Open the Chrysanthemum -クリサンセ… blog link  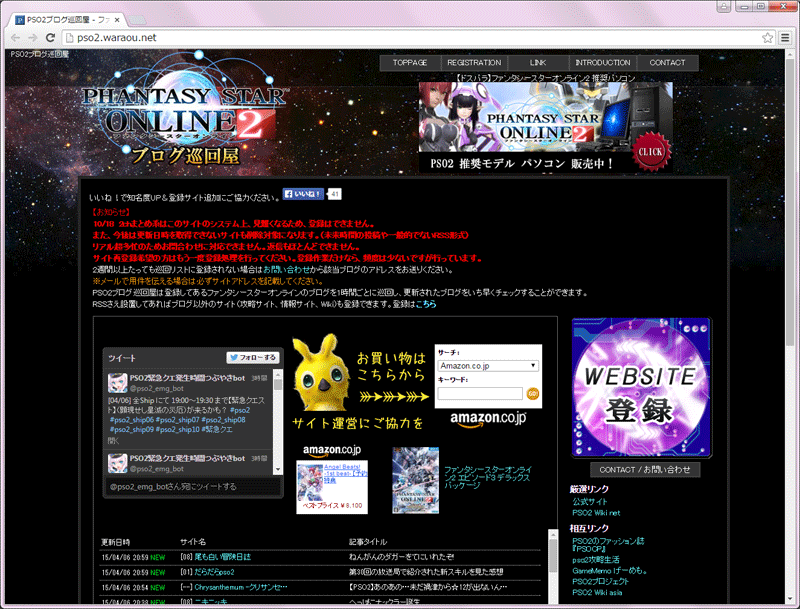(241, 588)
